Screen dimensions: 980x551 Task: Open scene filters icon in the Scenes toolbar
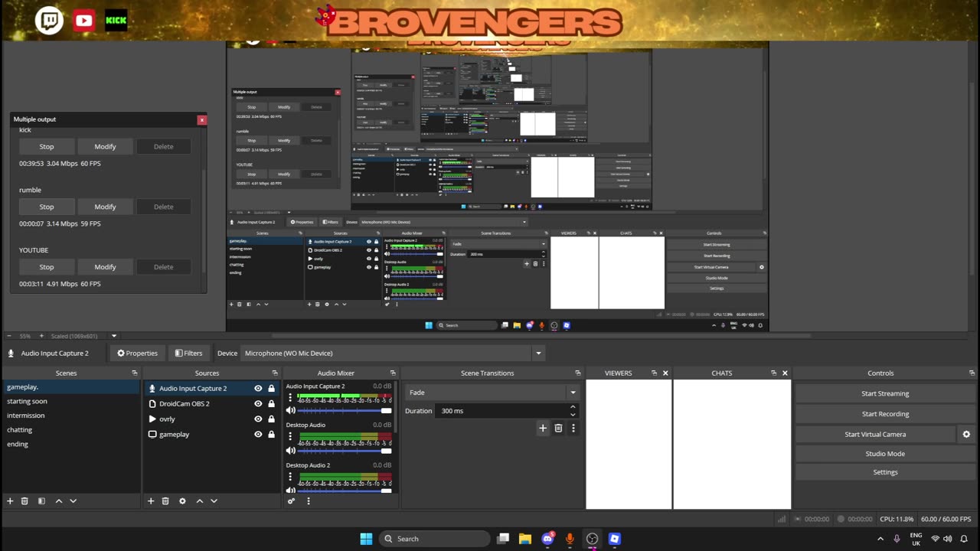41,501
